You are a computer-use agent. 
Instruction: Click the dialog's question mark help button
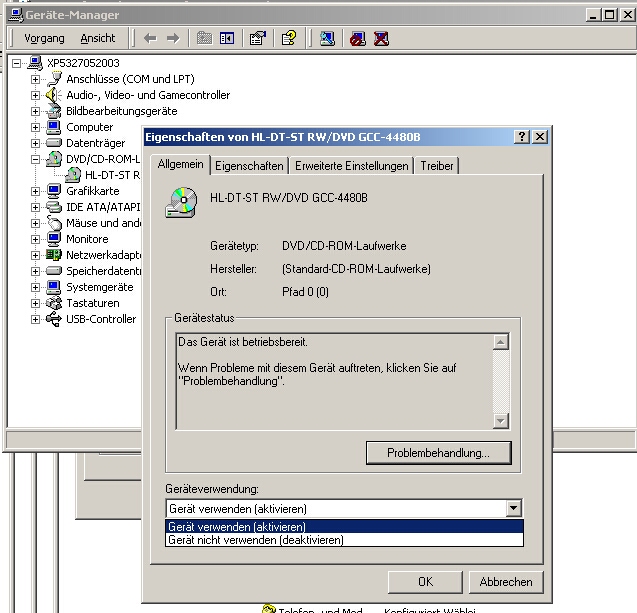tap(522, 137)
